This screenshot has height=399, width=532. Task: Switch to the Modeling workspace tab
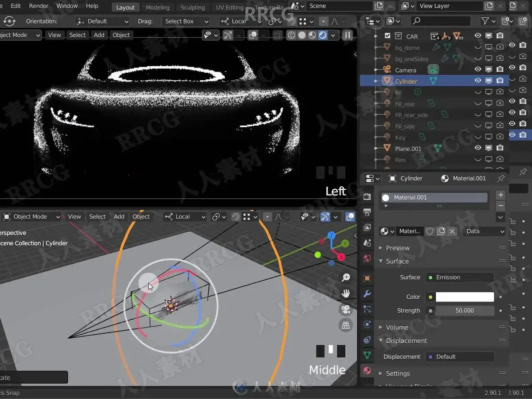[x=157, y=8]
